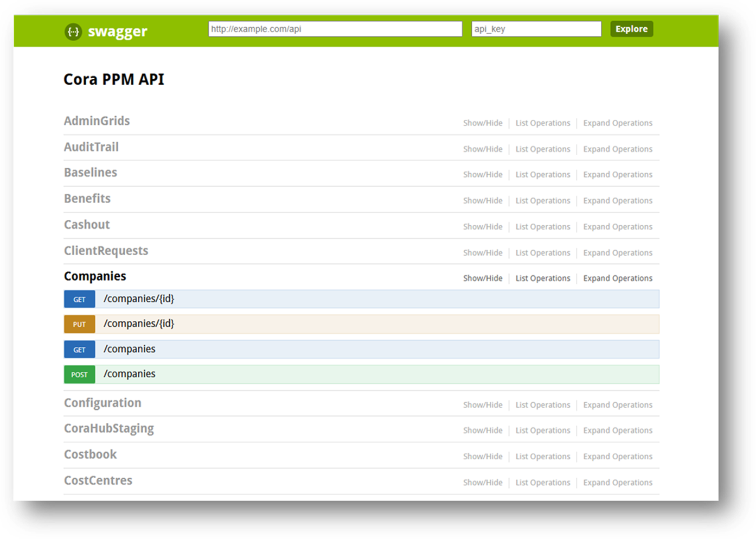The image size is (756, 539).
Task: Click Expand Operations for Cashout
Action: (x=618, y=227)
